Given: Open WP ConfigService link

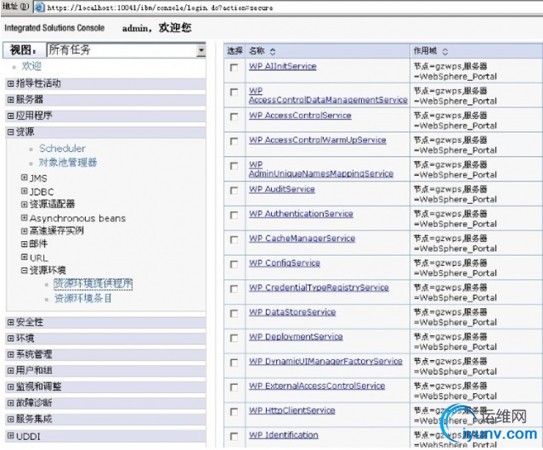Looking at the screenshot, I should click(x=285, y=263).
